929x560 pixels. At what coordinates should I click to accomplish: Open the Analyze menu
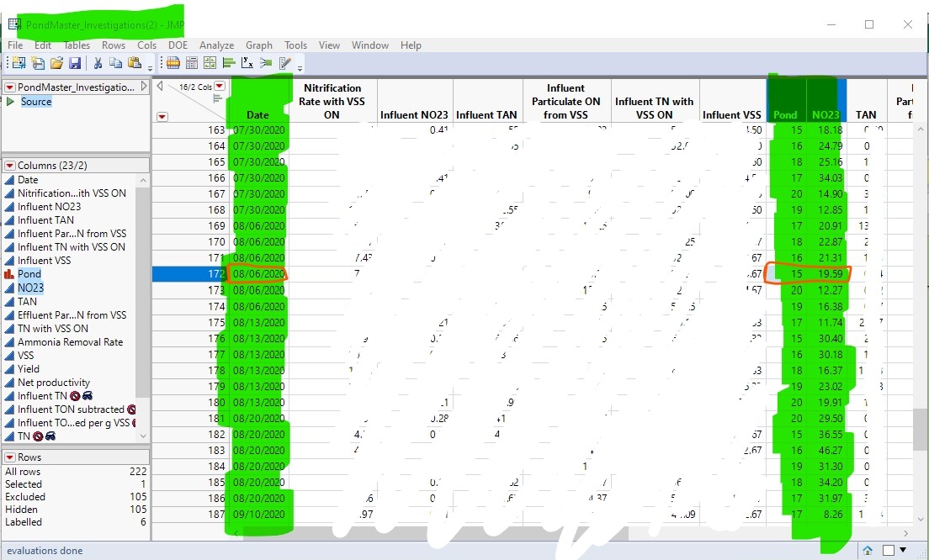[x=217, y=45]
